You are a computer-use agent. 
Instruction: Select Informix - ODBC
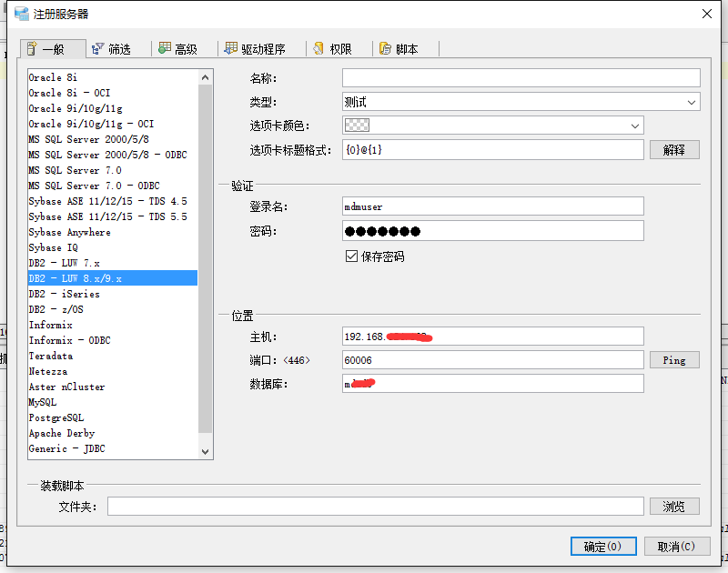113,340
